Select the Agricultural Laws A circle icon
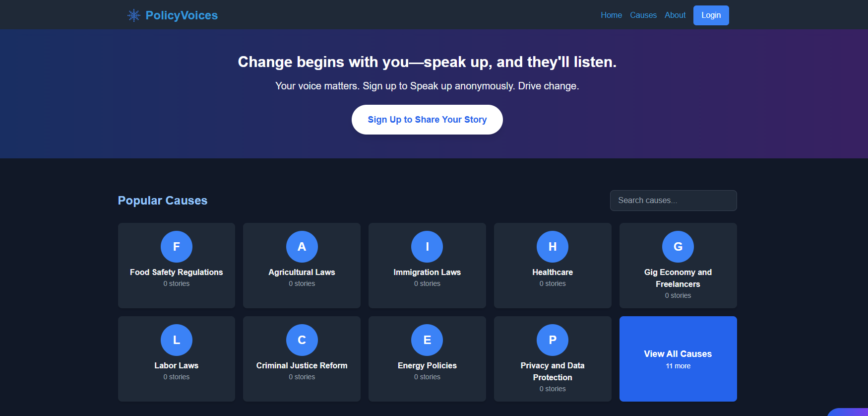Screen dimensions: 868x416 click(x=302, y=247)
